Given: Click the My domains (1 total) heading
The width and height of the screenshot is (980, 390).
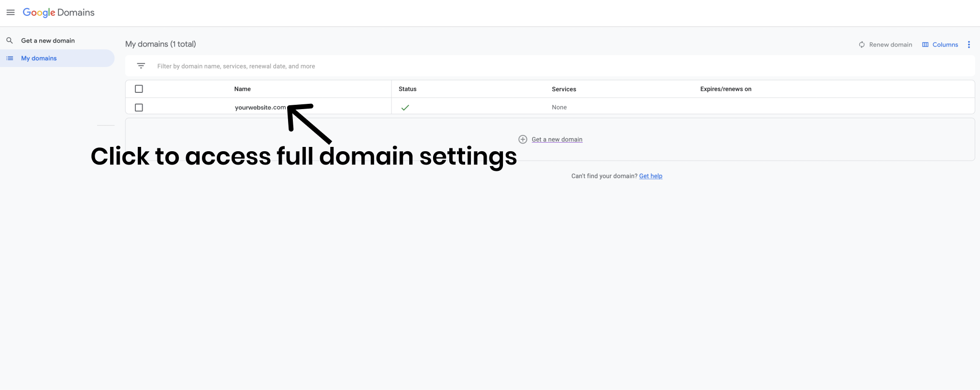Looking at the screenshot, I should coord(161,44).
